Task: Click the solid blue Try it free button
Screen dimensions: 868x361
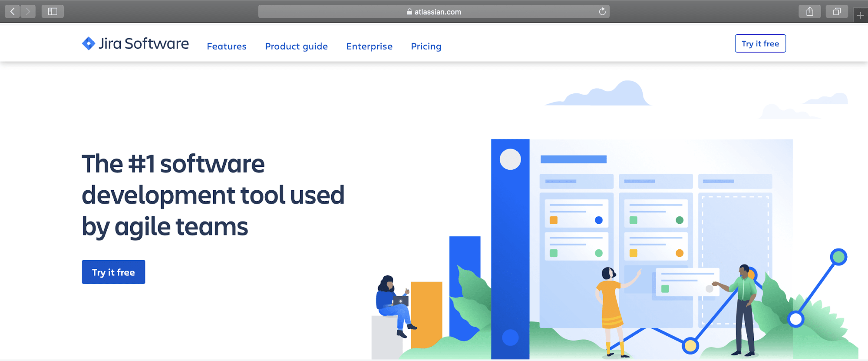Action: pyautogui.click(x=113, y=272)
